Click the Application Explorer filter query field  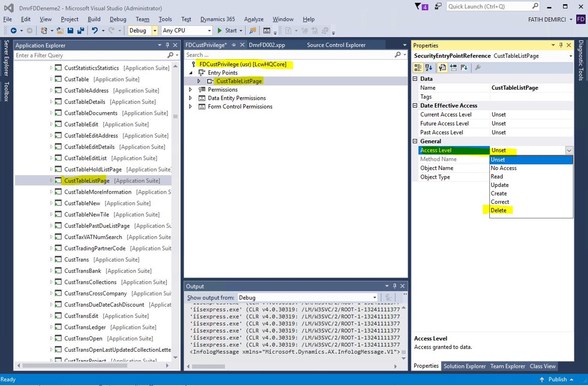coord(91,55)
